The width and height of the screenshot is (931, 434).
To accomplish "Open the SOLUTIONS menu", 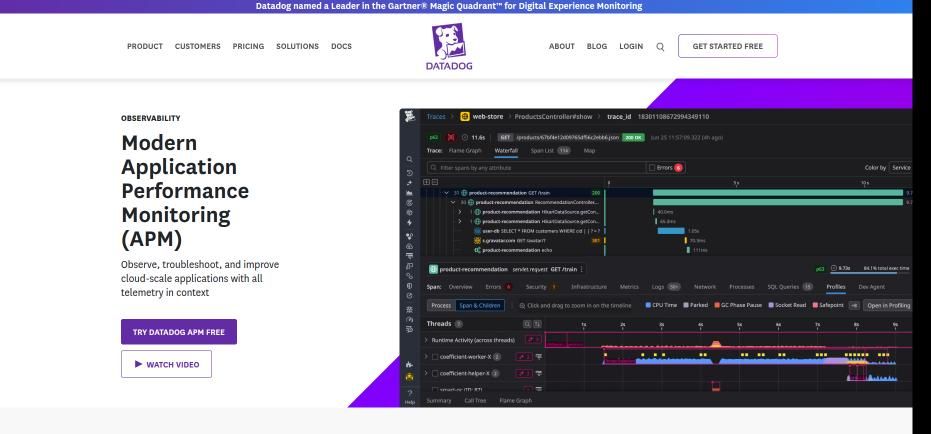I will (297, 46).
